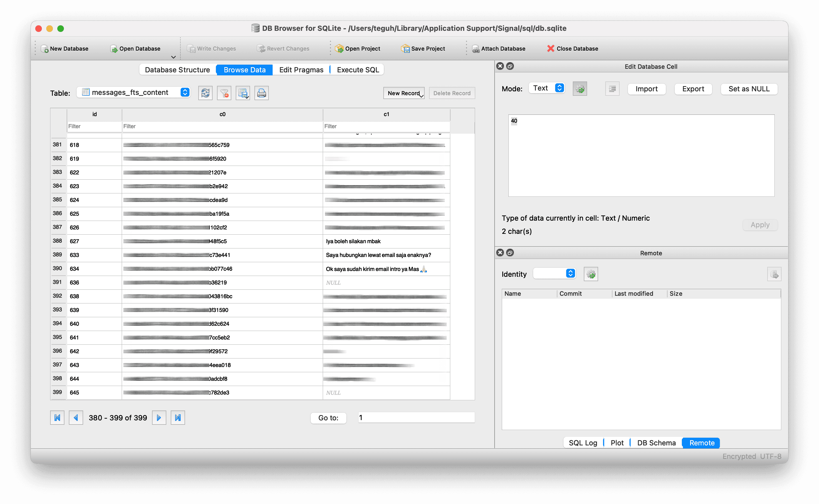
Task: Click Close Database in toolbar
Action: click(x=572, y=49)
